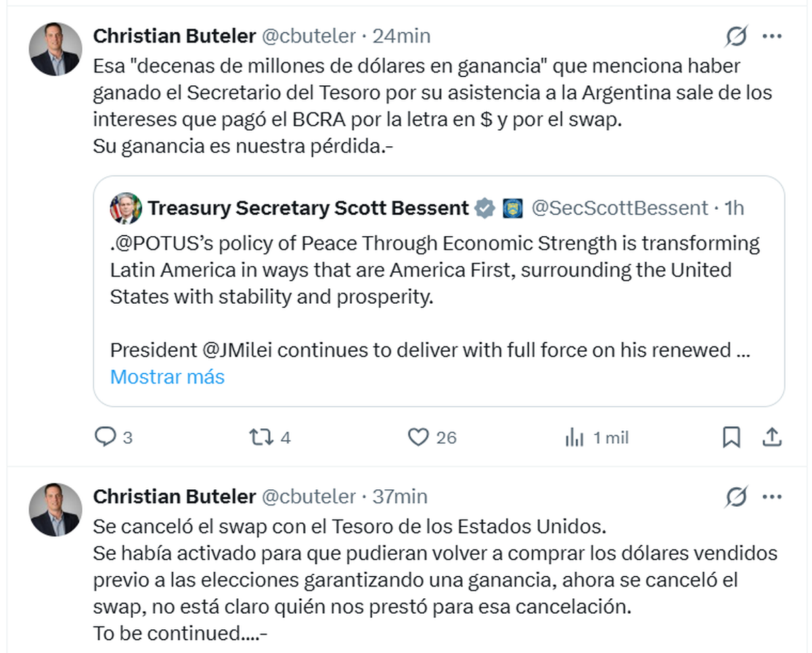The width and height of the screenshot is (812, 653).
Task: Click Scott Bessent's small profile picture
Action: tap(126, 208)
